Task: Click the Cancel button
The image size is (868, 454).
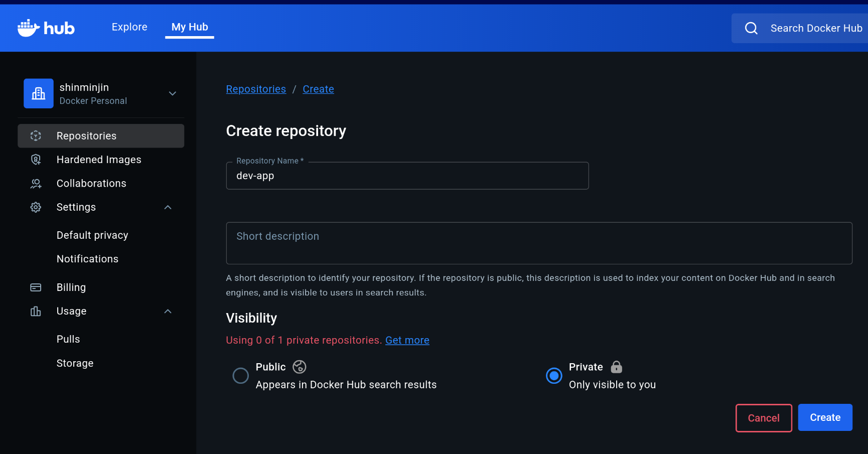Action: (764, 418)
